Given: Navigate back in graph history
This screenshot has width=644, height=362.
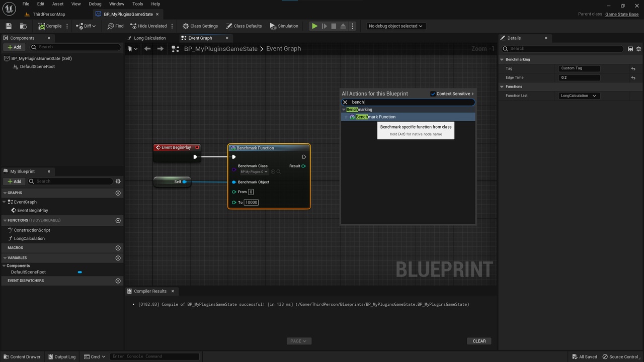Looking at the screenshot, I should coord(147,49).
